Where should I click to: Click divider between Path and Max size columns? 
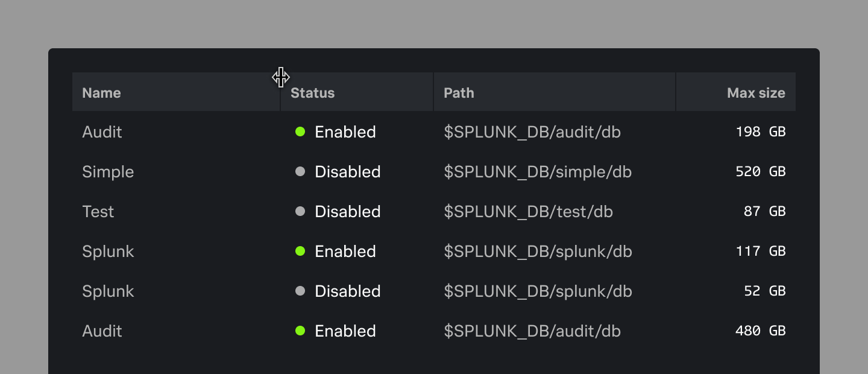(x=676, y=92)
